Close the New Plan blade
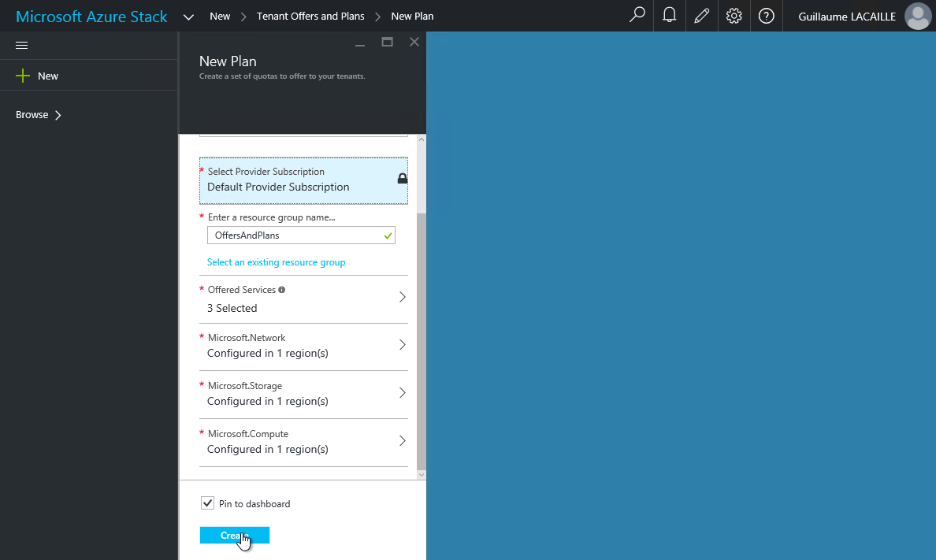Viewport: 936px width, 560px height. coord(414,42)
